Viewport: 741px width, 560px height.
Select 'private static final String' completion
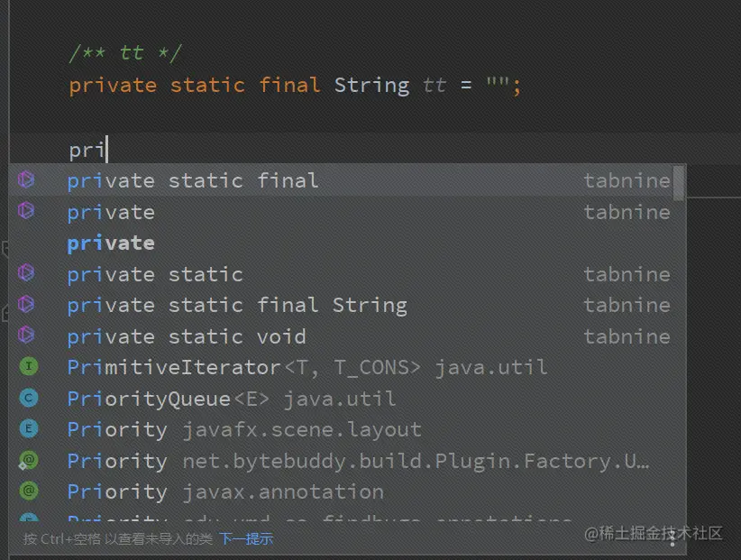[x=236, y=305]
